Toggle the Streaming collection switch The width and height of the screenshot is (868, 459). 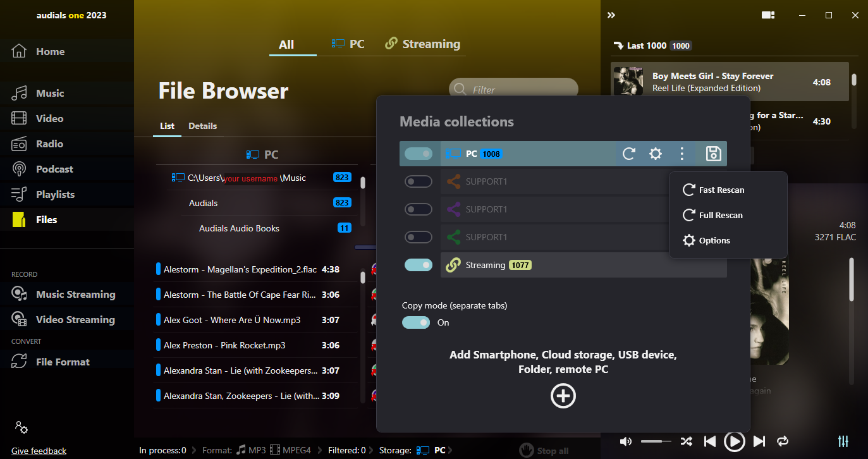coord(419,265)
